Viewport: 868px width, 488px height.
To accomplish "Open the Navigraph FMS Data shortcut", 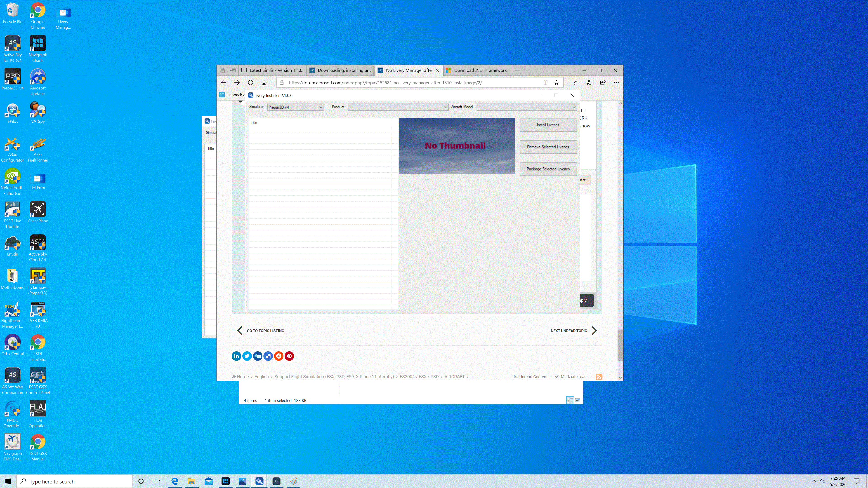I will tap(12, 447).
